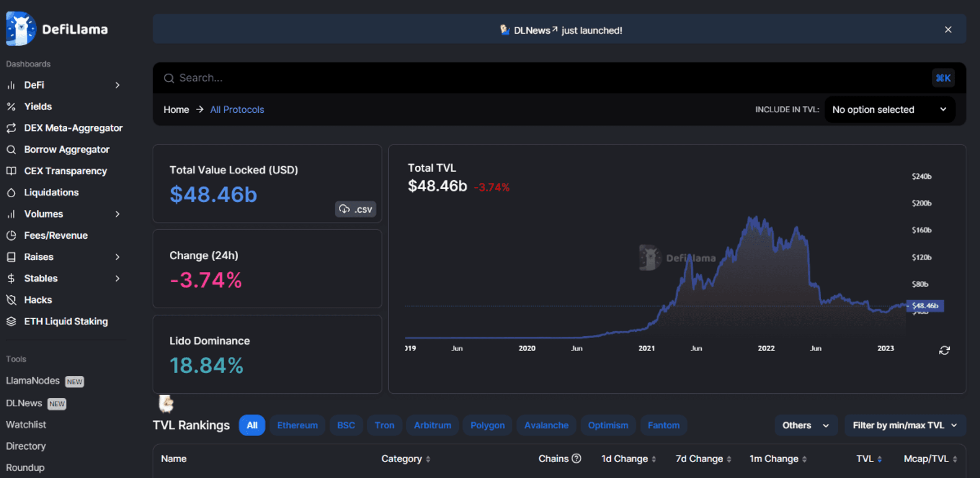
Task: Expand the Stables submenu chevron
Action: coord(118,278)
